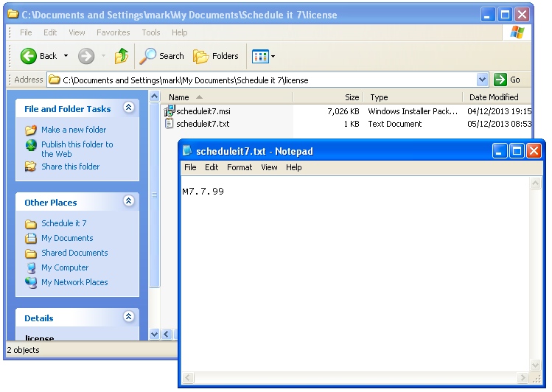Open Shared Documents link
552x392 pixels.
(x=74, y=253)
